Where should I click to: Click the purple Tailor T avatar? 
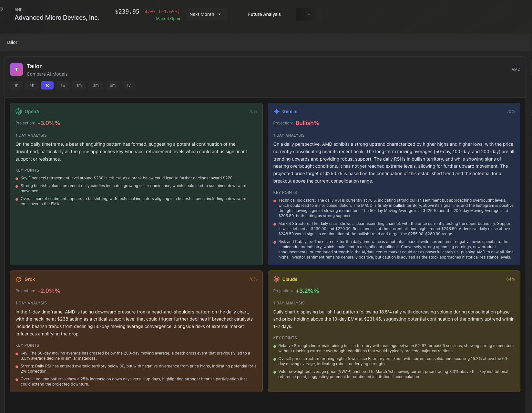(x=16, y=69)
